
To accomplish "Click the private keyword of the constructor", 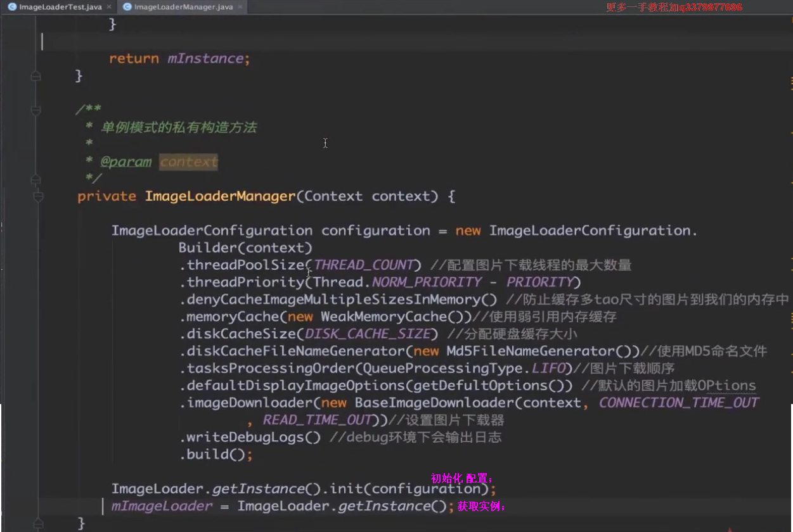I will [x=106, y=196].
